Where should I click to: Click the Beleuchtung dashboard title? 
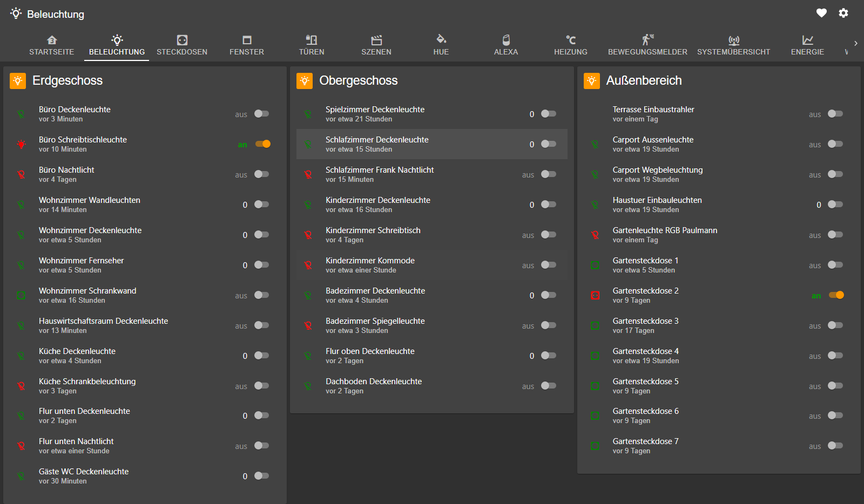(x=56, y=14)
